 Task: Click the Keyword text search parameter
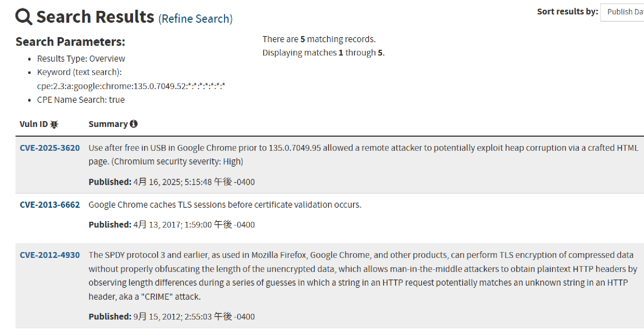coord(79,72)
